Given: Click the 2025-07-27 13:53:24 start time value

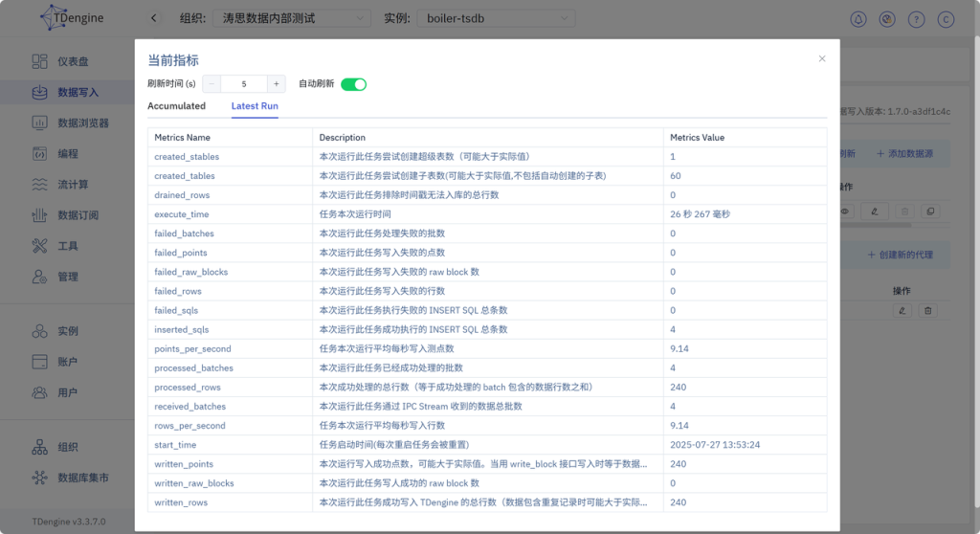Looking at the screenshot, I should pyautogui.click(x=715, y=445).
